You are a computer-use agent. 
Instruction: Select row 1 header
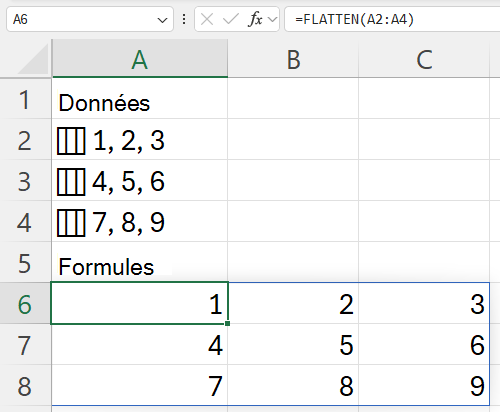25,99
